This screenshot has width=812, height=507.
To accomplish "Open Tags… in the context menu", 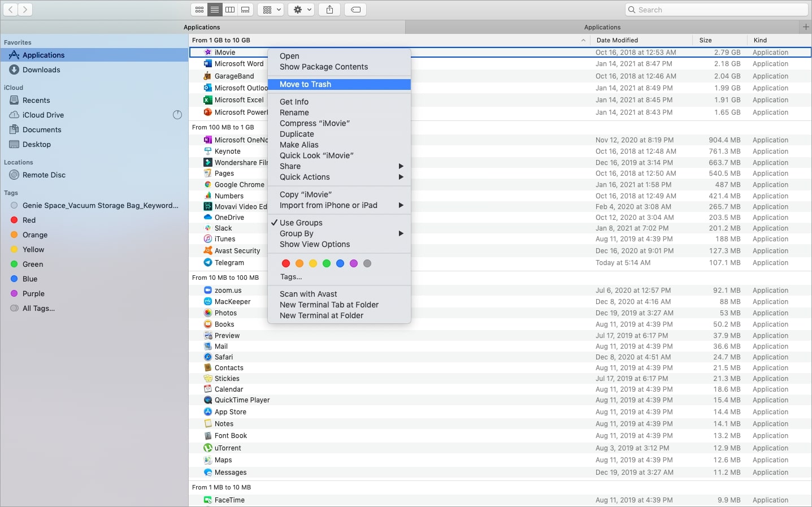I will tap(291, 277).
